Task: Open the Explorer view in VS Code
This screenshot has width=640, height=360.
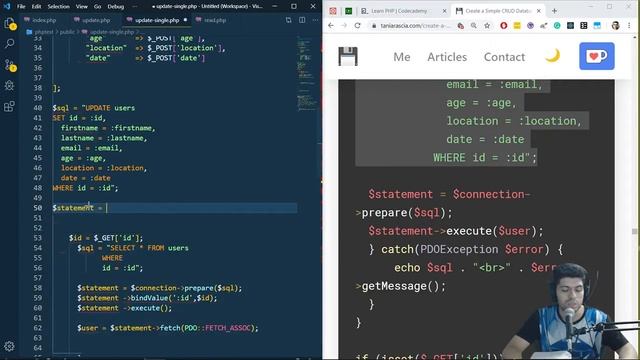Action: 10,24
